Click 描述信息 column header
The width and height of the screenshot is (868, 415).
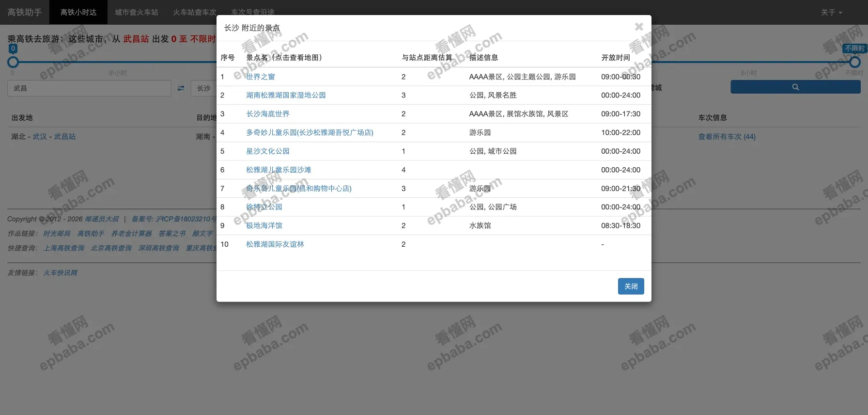483,58
